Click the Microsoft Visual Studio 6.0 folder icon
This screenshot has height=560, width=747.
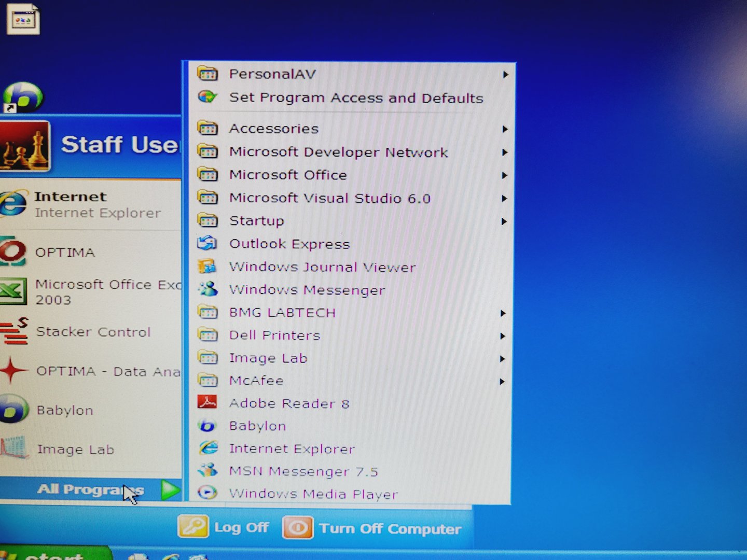tap(208, 198)
